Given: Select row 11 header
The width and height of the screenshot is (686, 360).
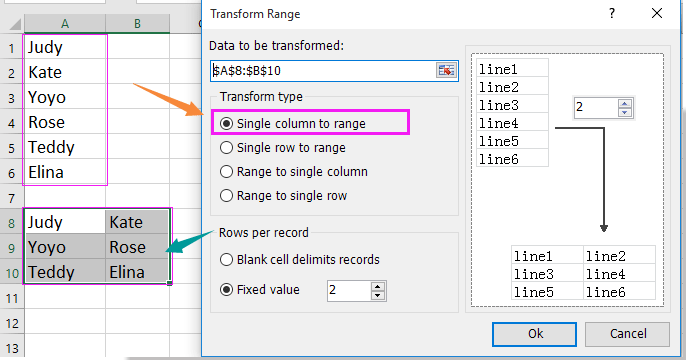Looking at the screenshot, I should (x=12, y=298).
